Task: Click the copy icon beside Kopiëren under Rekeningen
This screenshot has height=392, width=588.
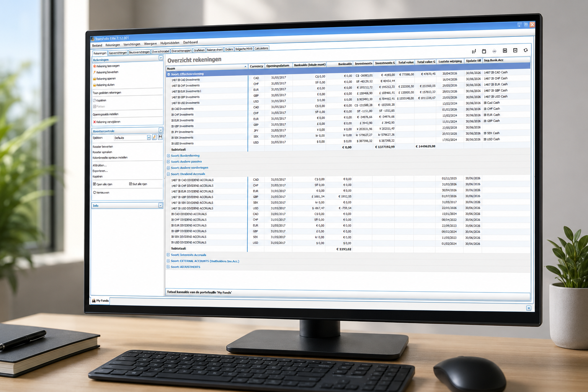Action: click(94, 100)
